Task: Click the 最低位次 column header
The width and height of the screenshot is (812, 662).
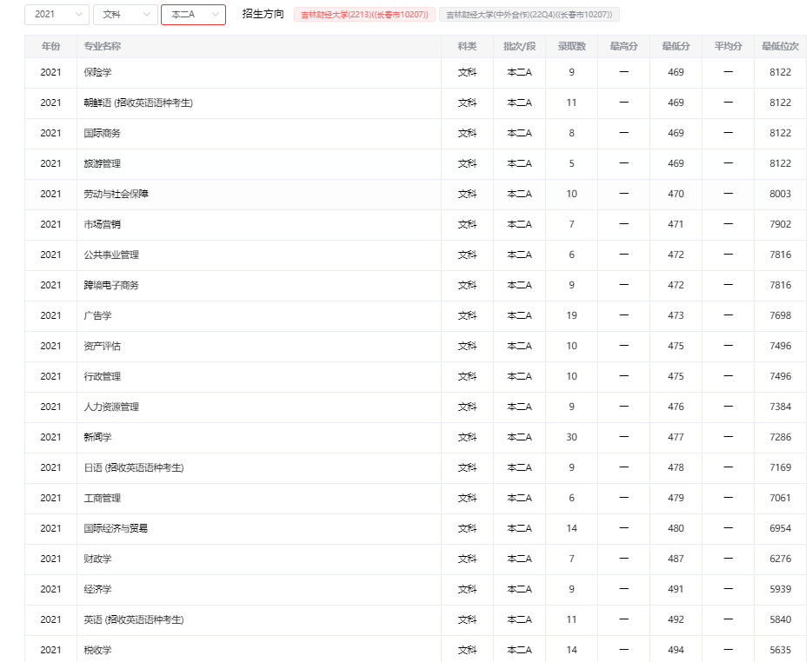Action: (779, 46)
